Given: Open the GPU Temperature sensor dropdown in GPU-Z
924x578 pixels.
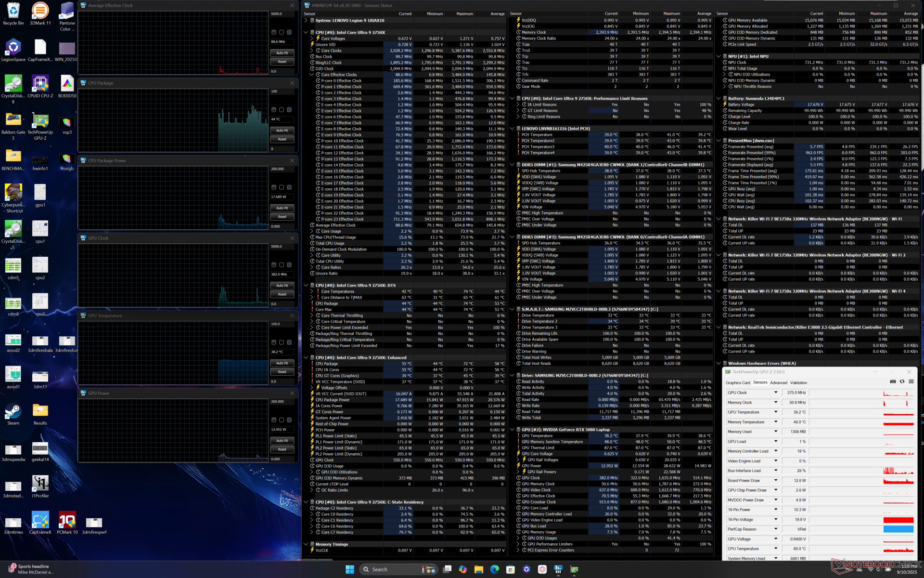Looking at the screenshot, I should [775, 412].
